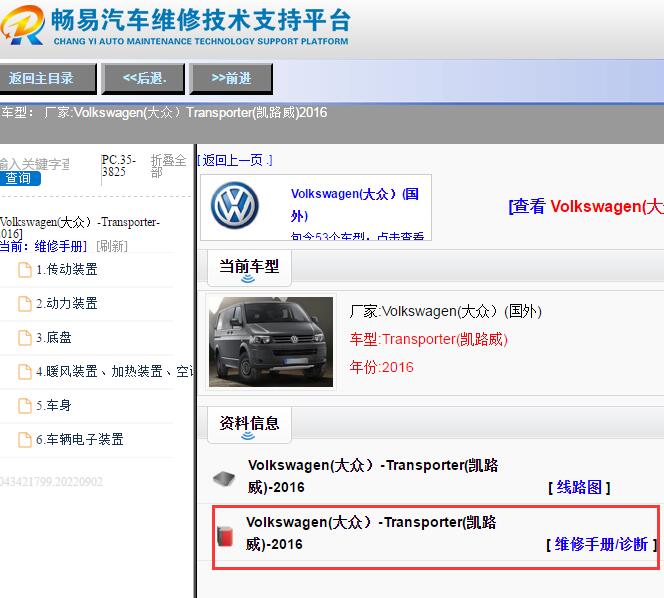Click the blue 查询 search button
The width and height of the screenshot is (664, 598).
[20, 178]
